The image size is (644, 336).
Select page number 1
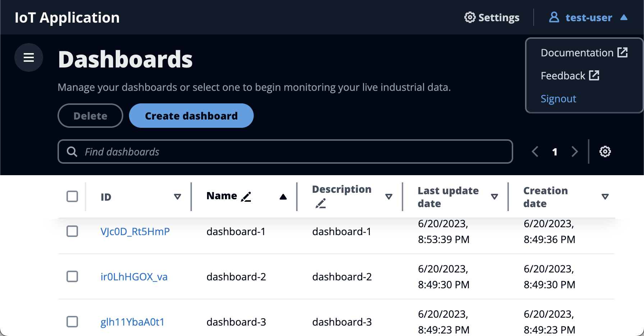pos(555,152)
